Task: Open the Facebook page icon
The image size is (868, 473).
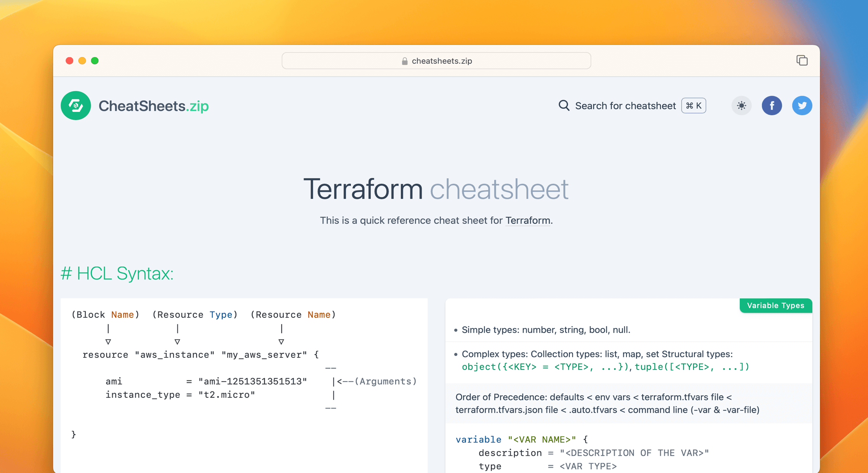Action: click(x=772, y=106)
